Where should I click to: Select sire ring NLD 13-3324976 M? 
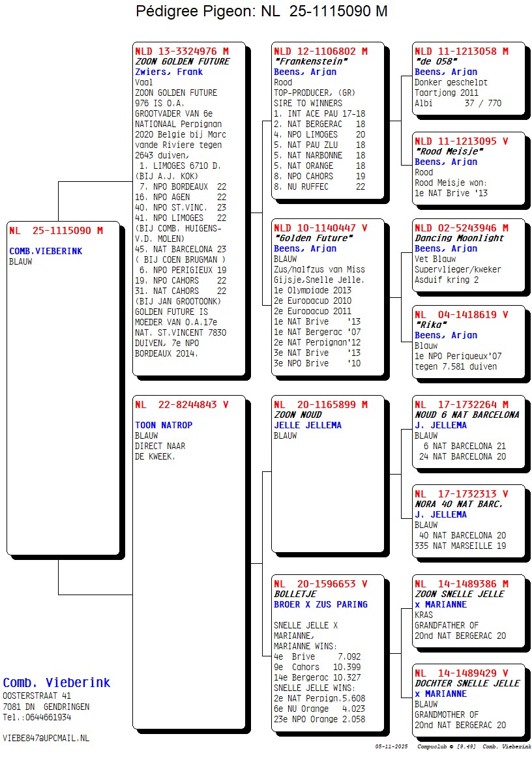(x=181, y=51)
